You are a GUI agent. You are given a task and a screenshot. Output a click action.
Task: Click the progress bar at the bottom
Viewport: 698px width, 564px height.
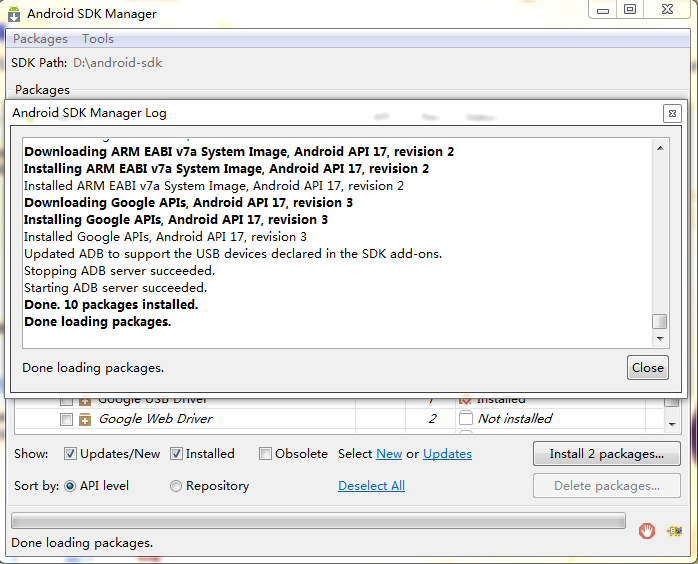tap(318, 520)
